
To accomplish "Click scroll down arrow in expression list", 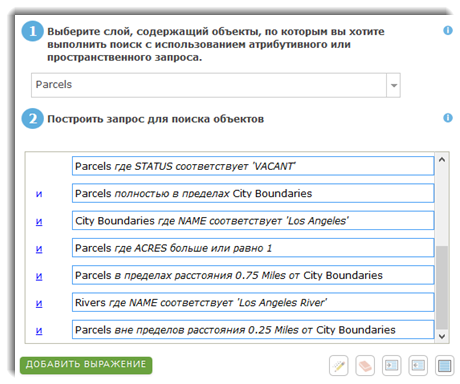I will (x=442, y=336).
